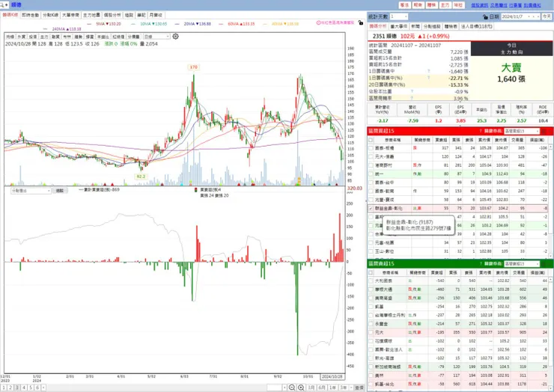
Task: Go to chart page 3 button
Action: [17, 388]
